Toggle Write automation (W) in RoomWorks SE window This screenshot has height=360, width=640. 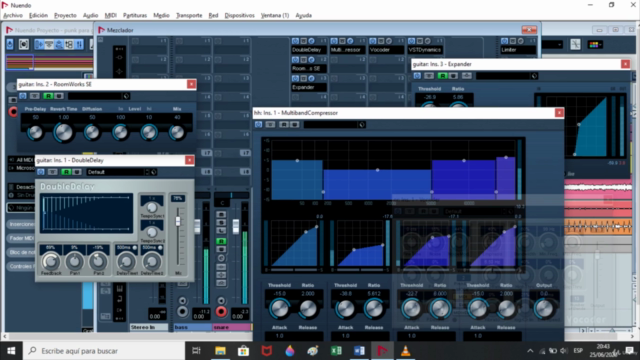pos(59,96)
